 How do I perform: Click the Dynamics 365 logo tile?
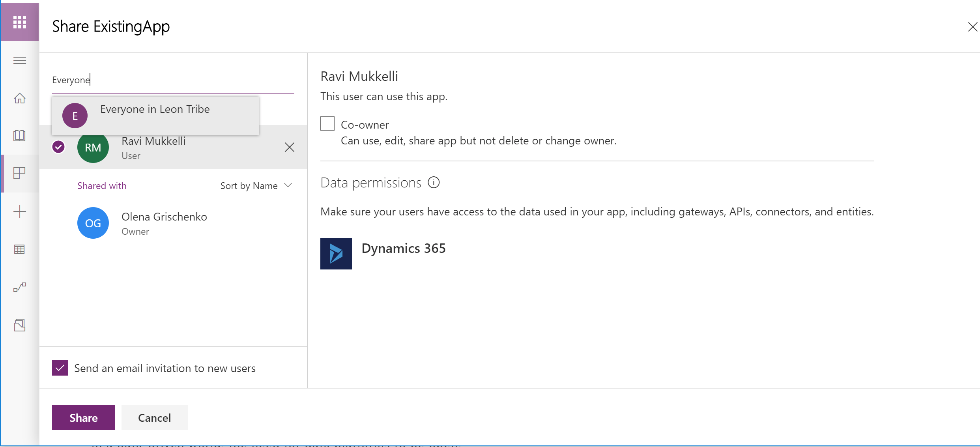pyautogui.click(x=336, y=254)
